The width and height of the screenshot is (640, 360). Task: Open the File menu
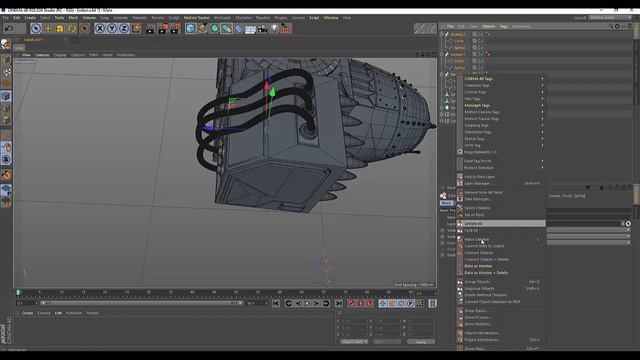tap(5, 18)
